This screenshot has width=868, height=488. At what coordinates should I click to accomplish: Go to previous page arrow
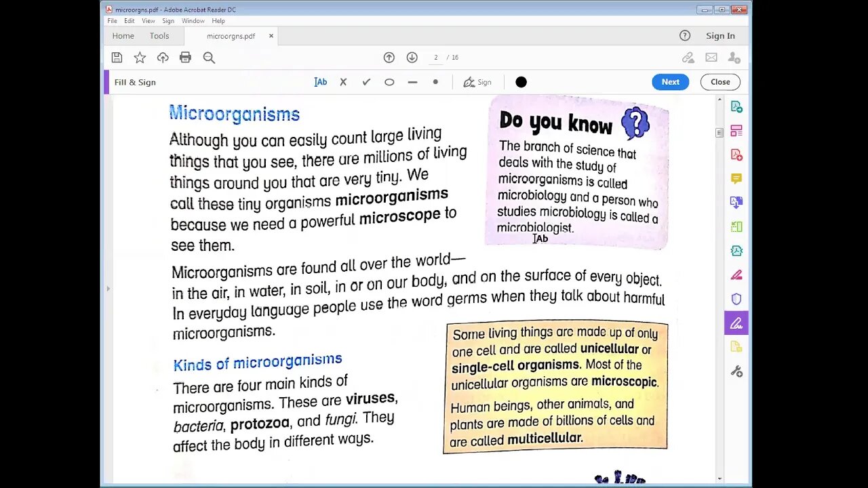pyautogui.click(x=389, y=58)
